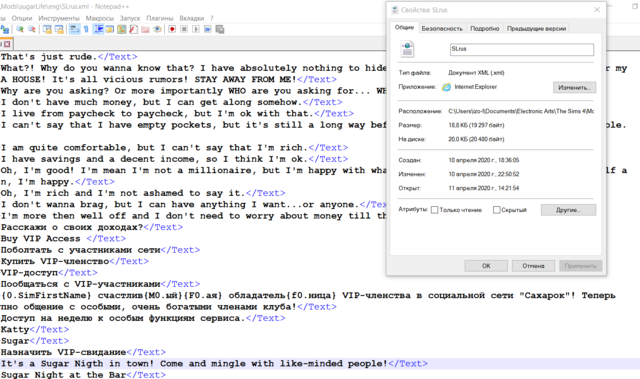Viewport: 640px width, 379px height.
Task: Start macro recording with red dot icon
Action: pos(172,29)
